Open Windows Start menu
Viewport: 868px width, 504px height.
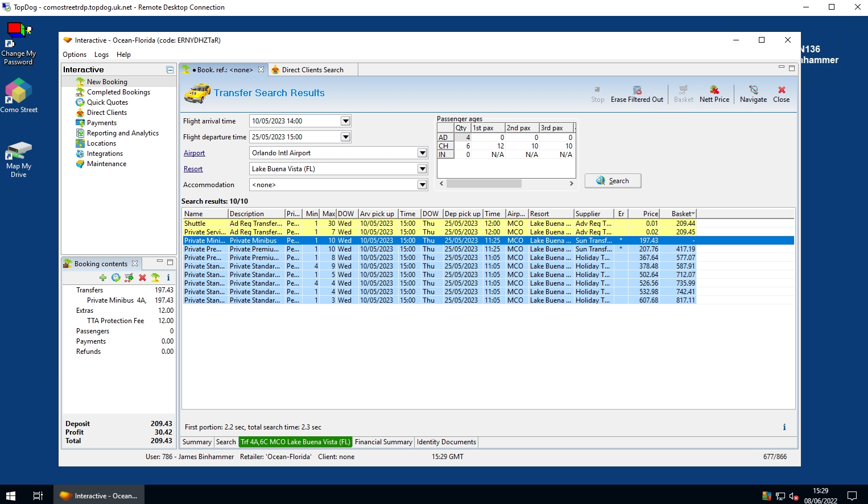point(11,495)
